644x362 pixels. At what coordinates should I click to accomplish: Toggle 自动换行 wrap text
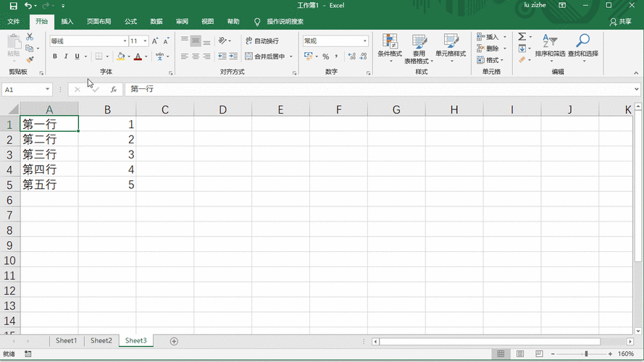(262, 41)
